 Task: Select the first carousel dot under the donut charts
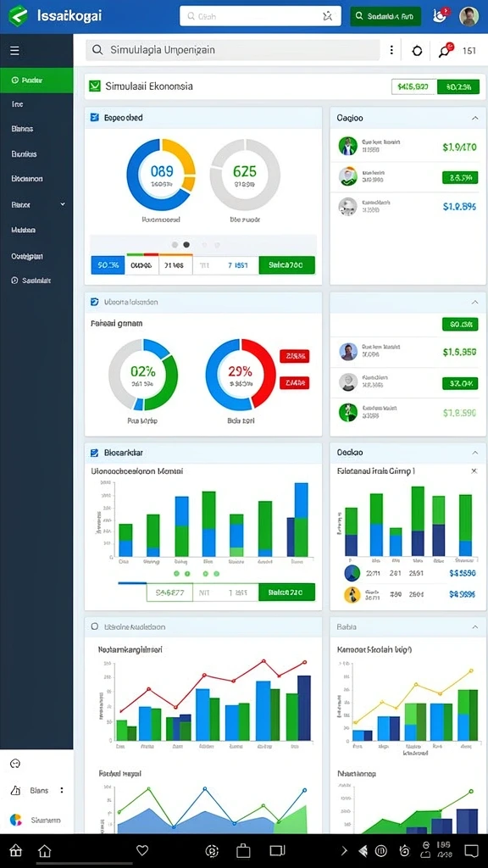click(x=175, y=245)
